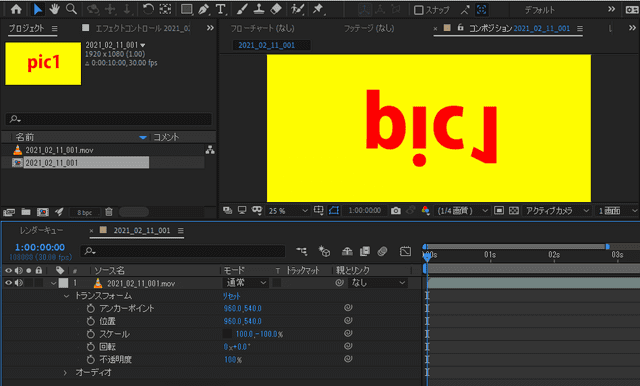Switch to the レンダーキュー tab
Image resolution: width=640 pixels, height=386 pixels.
41,231
